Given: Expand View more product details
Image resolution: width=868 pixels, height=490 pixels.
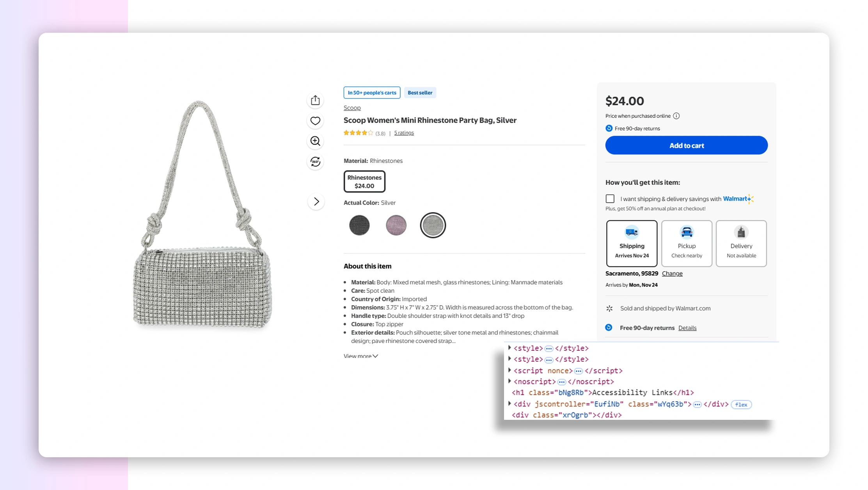Looking at the screenshot, I should (x=360, y=356).
